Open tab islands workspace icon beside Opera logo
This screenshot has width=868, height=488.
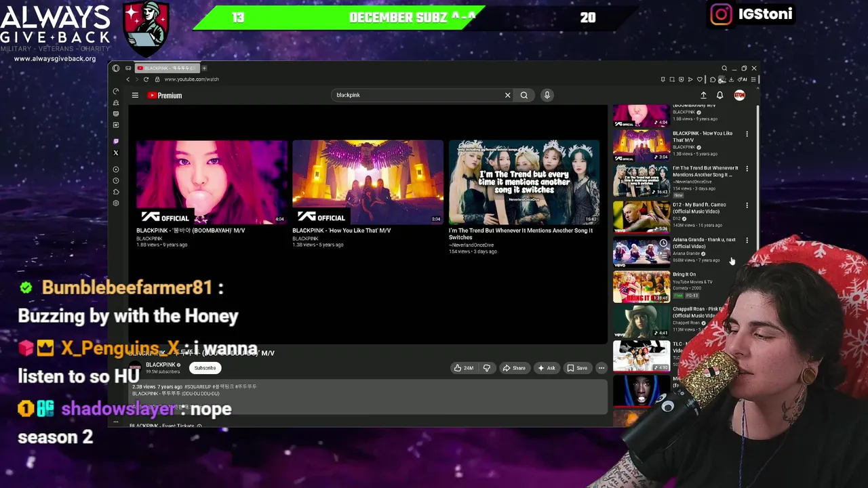[x=128, y=68]
